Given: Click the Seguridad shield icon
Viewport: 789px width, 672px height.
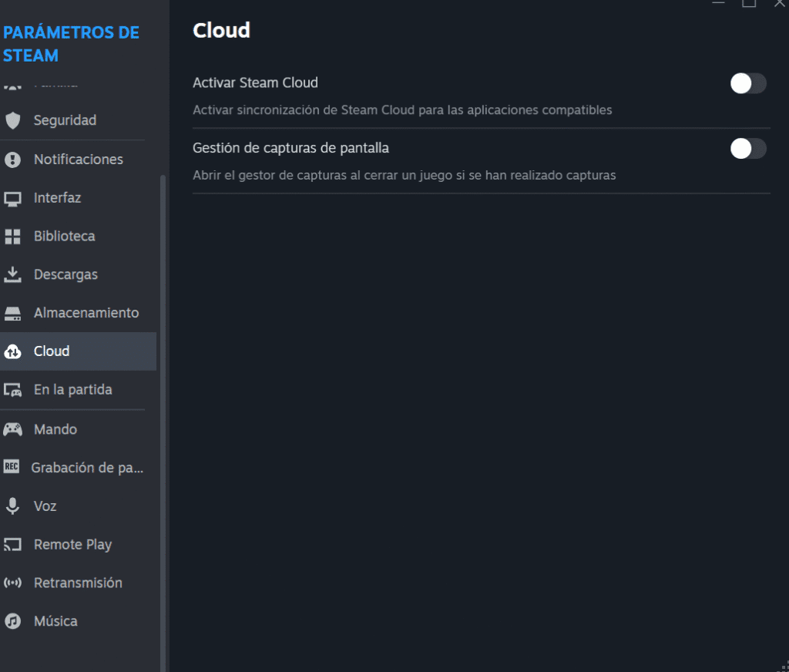Looking at the screenshot, I should [12, 120].
